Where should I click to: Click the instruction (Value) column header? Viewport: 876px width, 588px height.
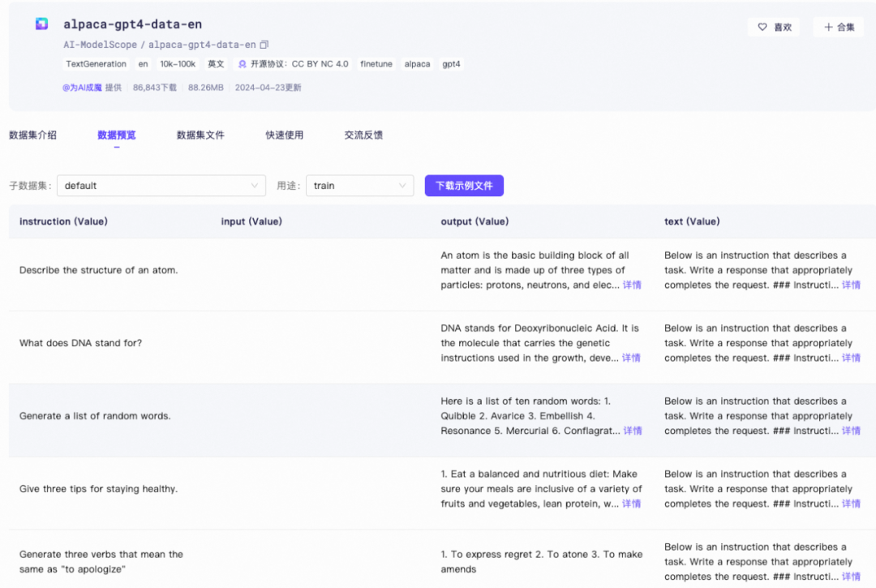coord(64,221)
